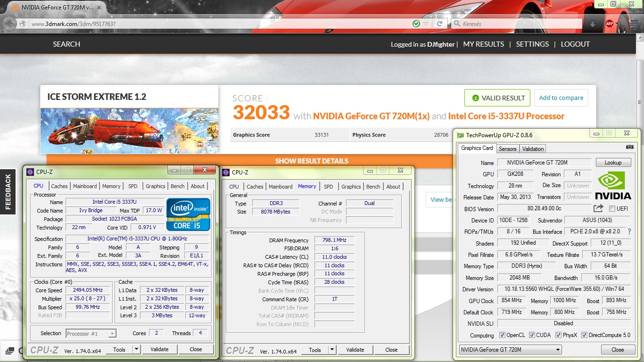Toggle the CUDA computing checkbox

[x=532, y=336]
